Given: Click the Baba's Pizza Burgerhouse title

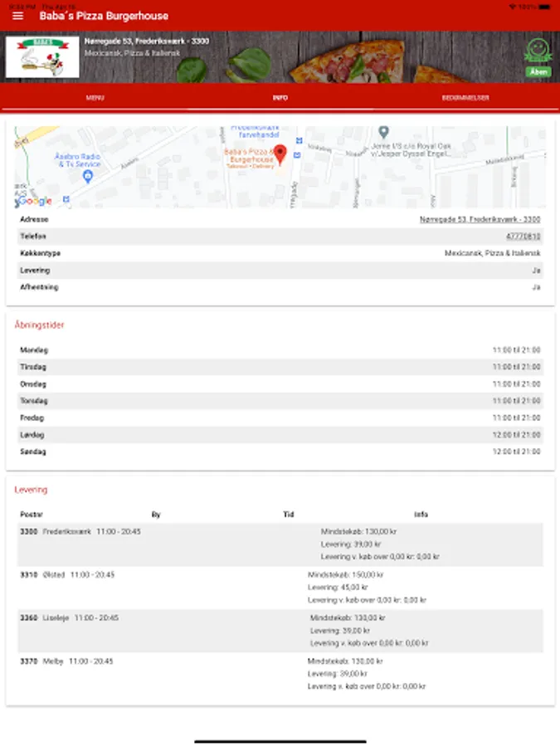Looking at the screenshot, I should tap(104, 17).
